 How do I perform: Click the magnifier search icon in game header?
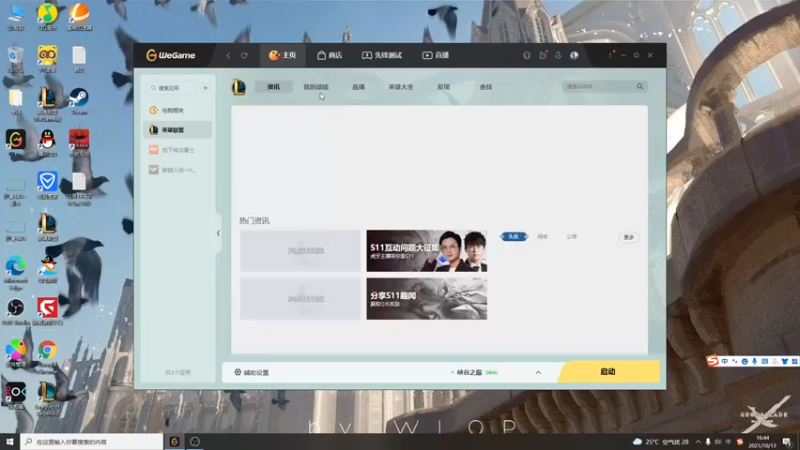pyautogui.click(x=640, y=87)
